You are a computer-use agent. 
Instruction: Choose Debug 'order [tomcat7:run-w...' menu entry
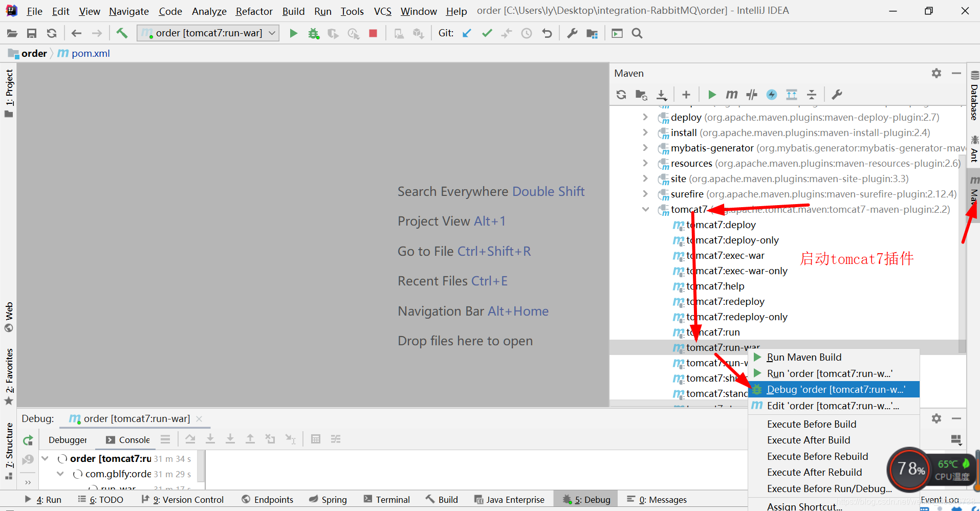(834, 389)
